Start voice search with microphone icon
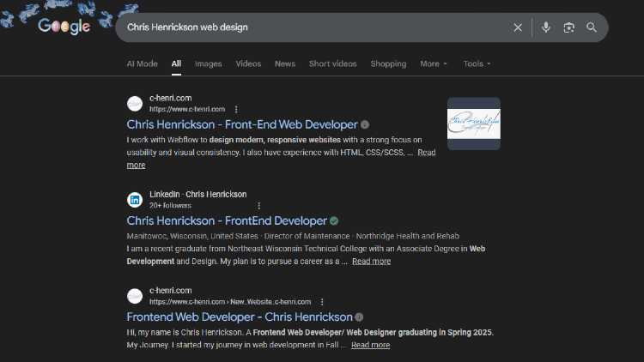This screenshot has height=362, width=644. 545,27
